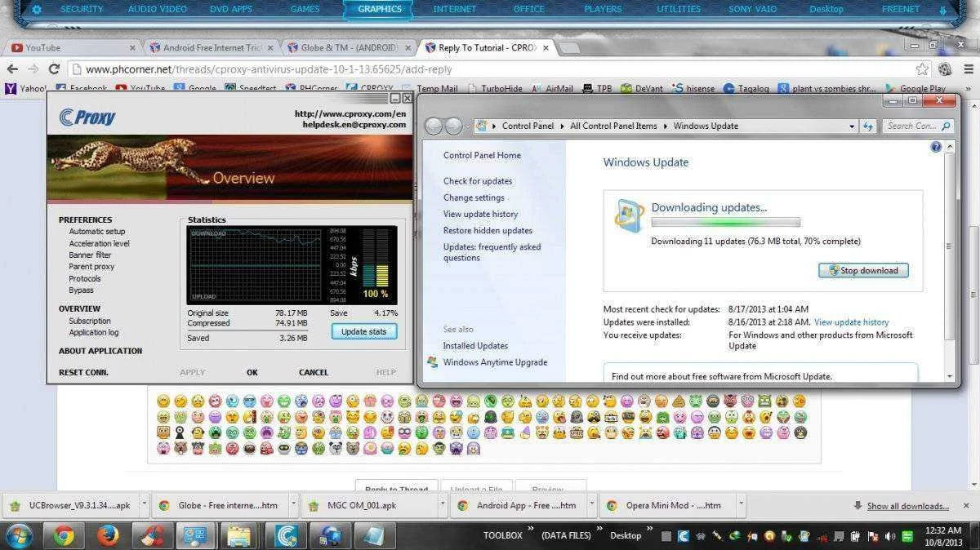Screen dimensions: 980x550
Task: Click the Downloading updates progress bar
Action: point(725,222)
